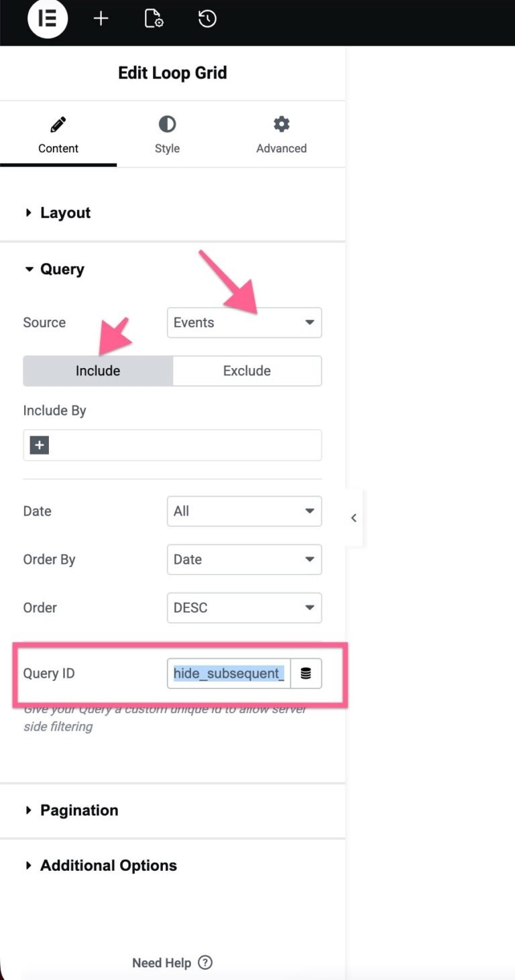Click the question mark help icon
Screen dimensions: 515x980
205,963
